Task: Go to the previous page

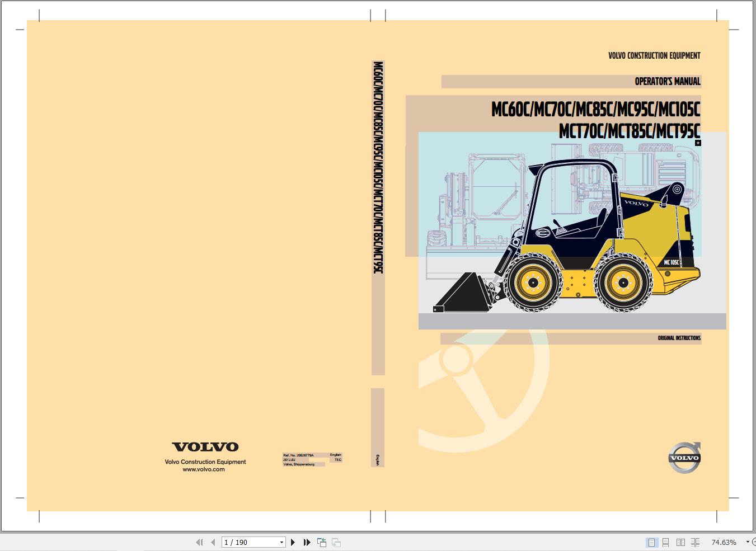Action: 213,542
